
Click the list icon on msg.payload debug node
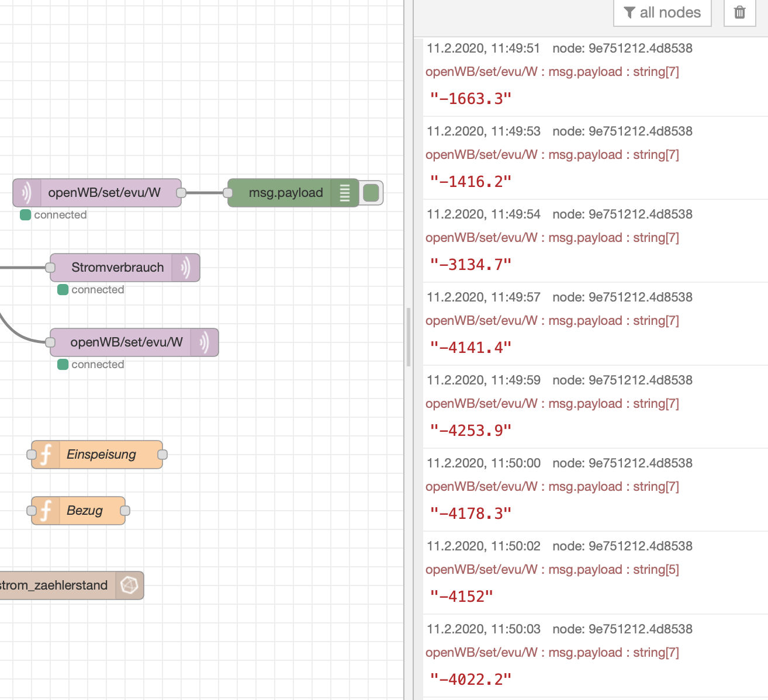(345, 193)
